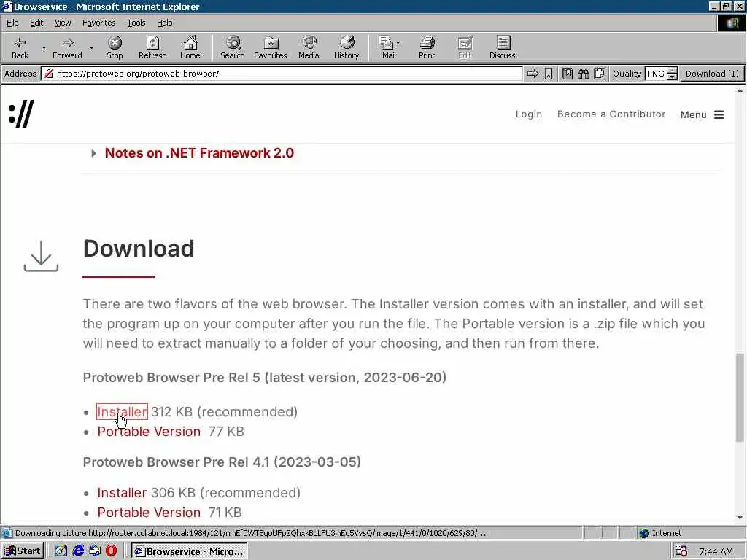
Task: Reload the page using Refresh
Action: tap(152, 47)
